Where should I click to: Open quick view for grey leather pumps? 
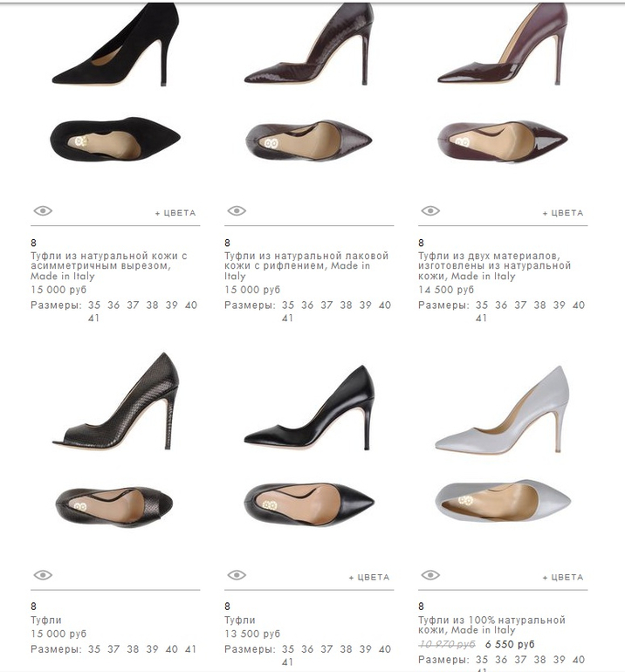430,575
